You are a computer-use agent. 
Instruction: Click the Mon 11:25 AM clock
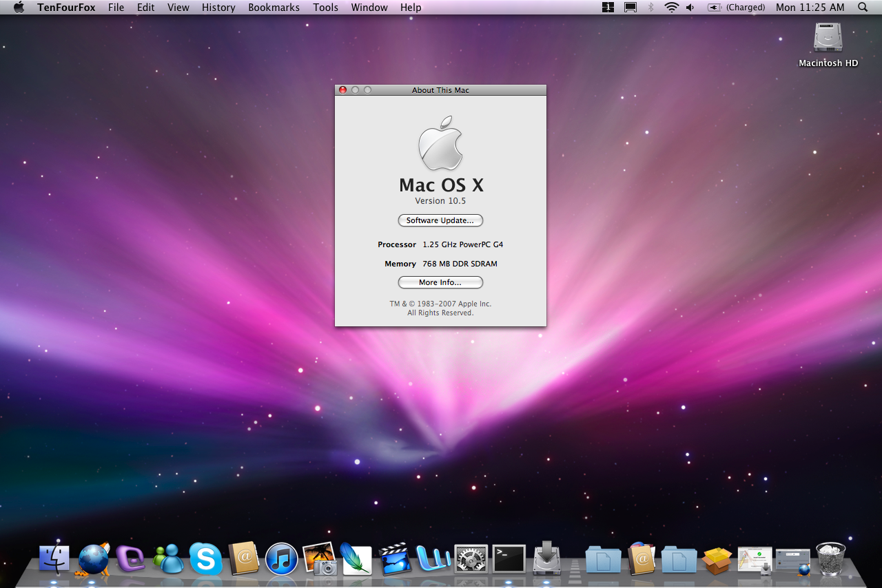[810, 7]
